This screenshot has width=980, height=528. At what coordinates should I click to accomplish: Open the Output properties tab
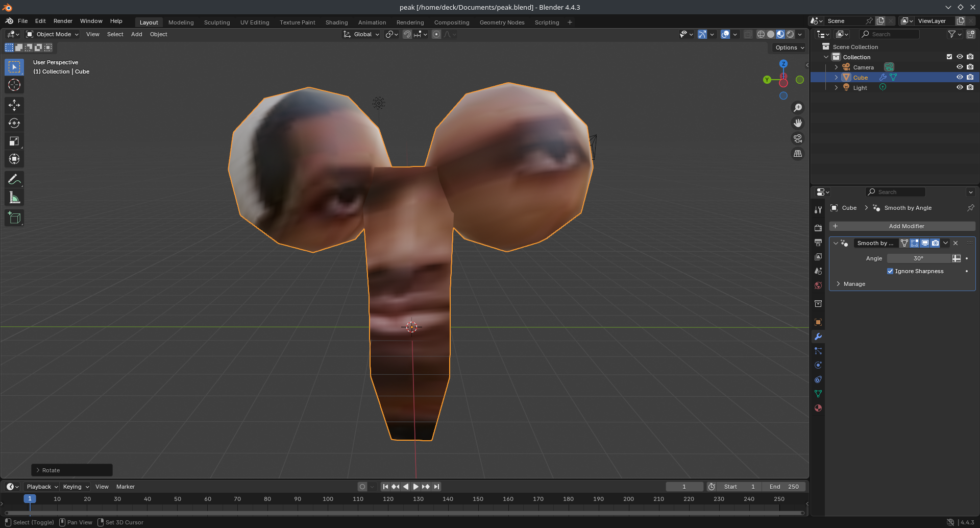click(818, 242)
